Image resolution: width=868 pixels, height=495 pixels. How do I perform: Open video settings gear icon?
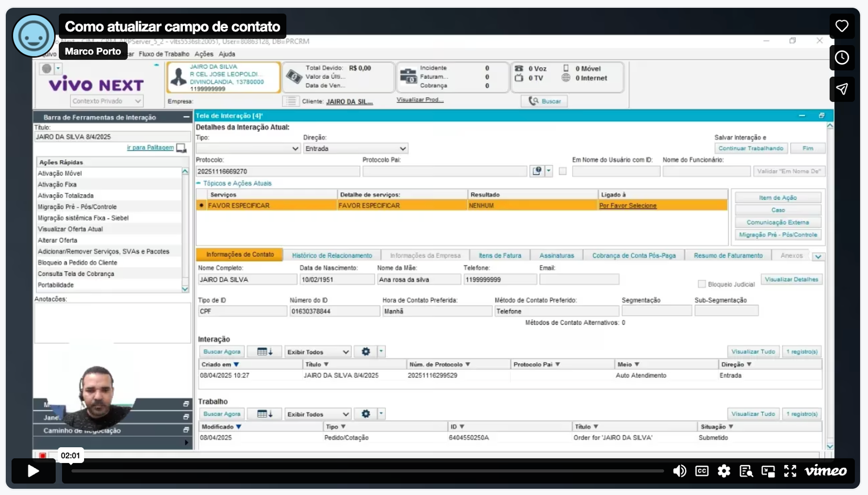(724, 471)
